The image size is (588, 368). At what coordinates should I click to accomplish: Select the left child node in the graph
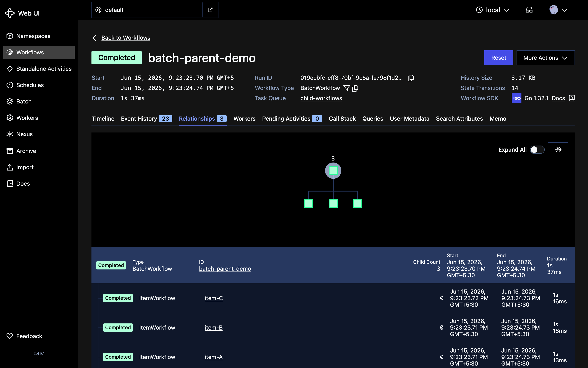point(308,203)
